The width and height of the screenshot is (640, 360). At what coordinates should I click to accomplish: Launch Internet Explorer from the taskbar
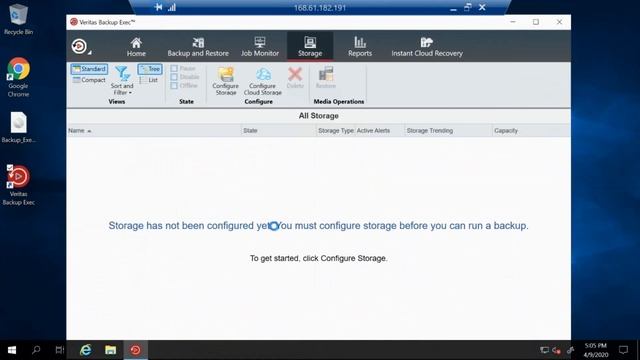click(x=86, y=350)
